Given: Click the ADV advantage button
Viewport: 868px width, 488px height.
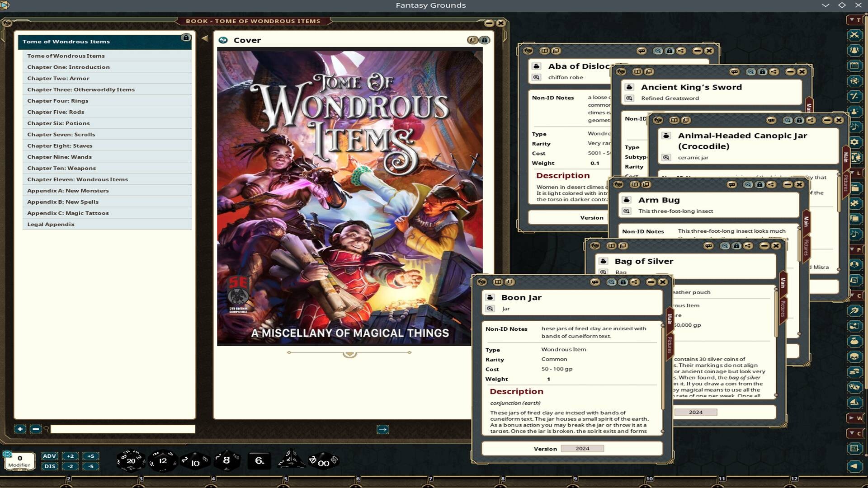Looking at the screenshot, I should pos(50,456).
